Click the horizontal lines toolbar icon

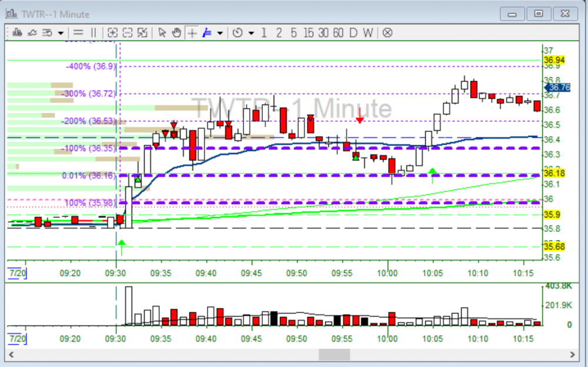(x=78, y=33)
